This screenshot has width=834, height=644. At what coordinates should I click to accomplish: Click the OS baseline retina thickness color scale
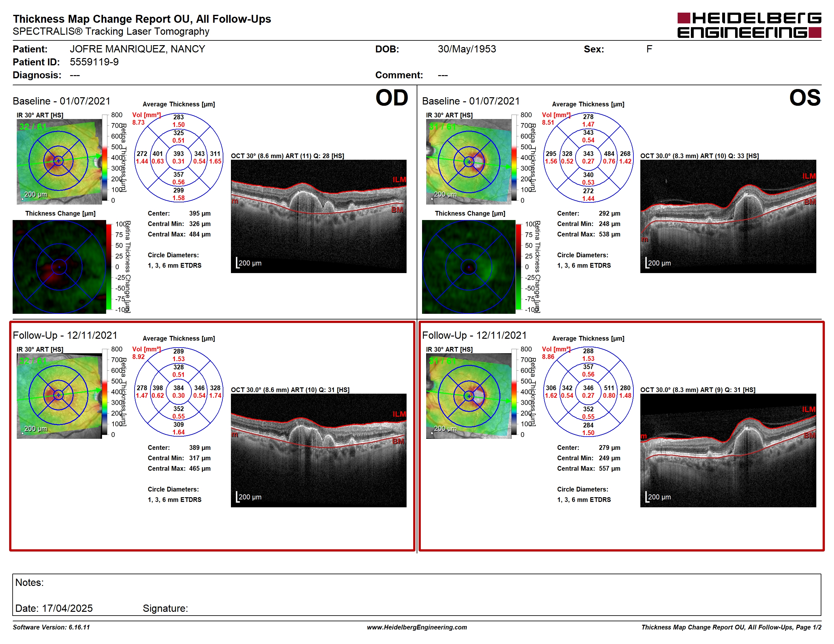pyautogui.click(x=514, y=158)
